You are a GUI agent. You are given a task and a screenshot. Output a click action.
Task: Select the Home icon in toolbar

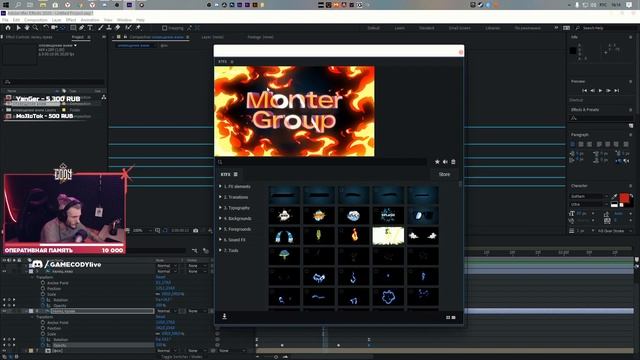pos(8,28)
